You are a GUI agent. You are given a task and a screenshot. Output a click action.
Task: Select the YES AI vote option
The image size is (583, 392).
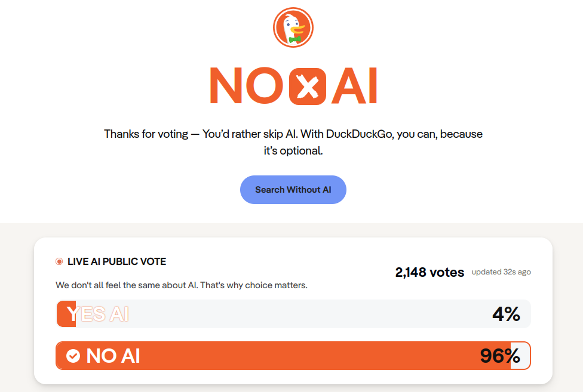98,314
